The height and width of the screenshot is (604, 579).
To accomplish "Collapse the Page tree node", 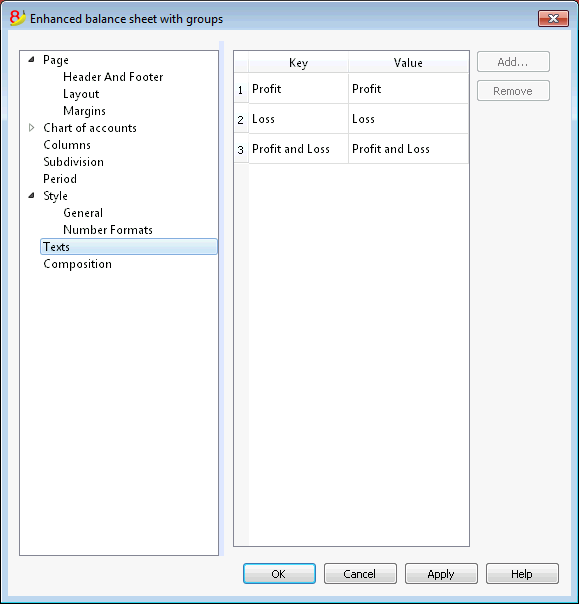I will pyautogui.click(x=32, y=60).
